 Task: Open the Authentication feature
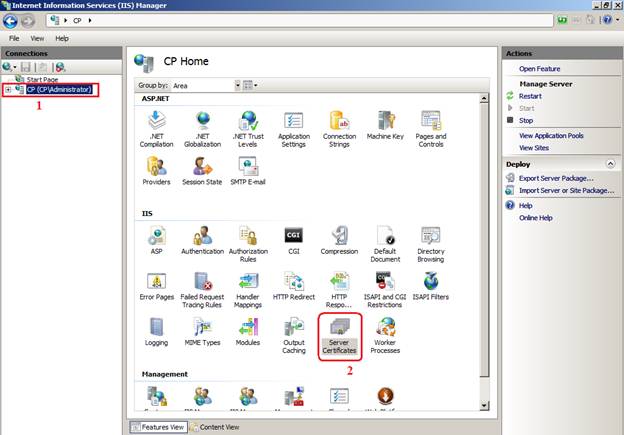pyautogui.click(x=202, y=240)
